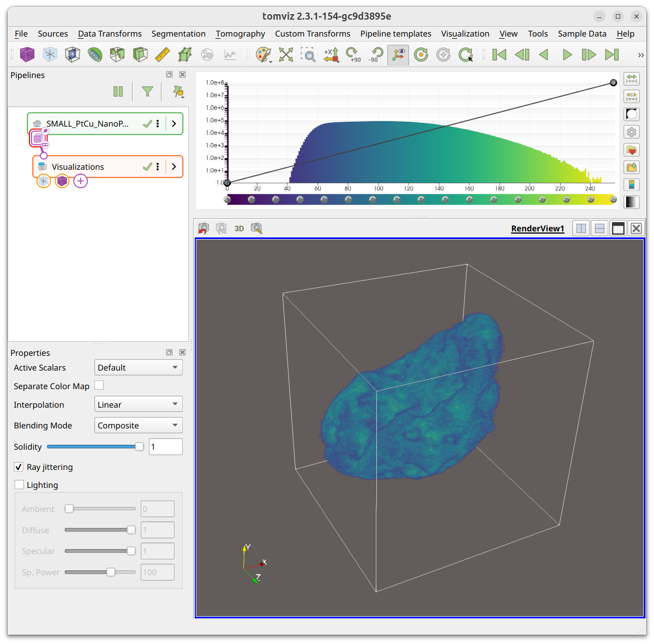
Task: Jump to first frame
Action: (499, 55)
